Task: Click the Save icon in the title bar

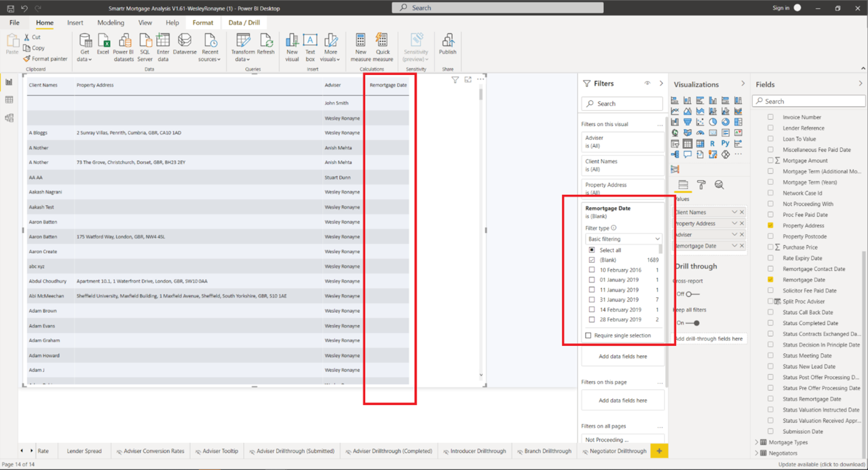Action: tap(10, 8)
